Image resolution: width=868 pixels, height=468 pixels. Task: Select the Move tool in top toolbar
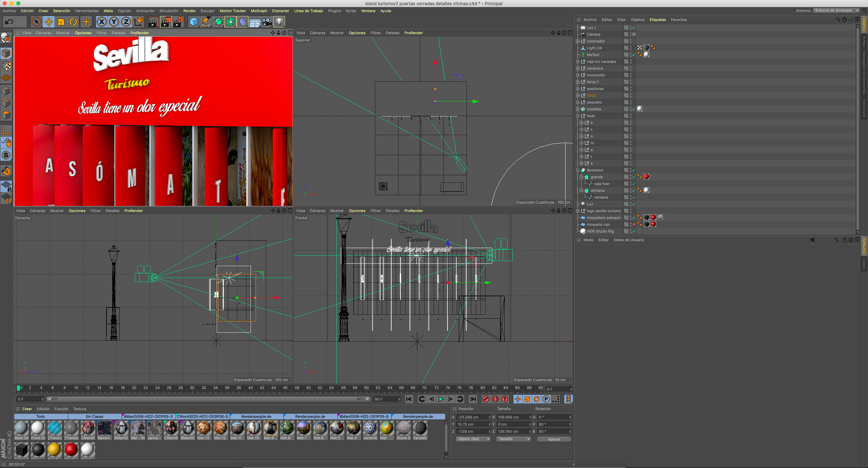(x=49, y=22)
